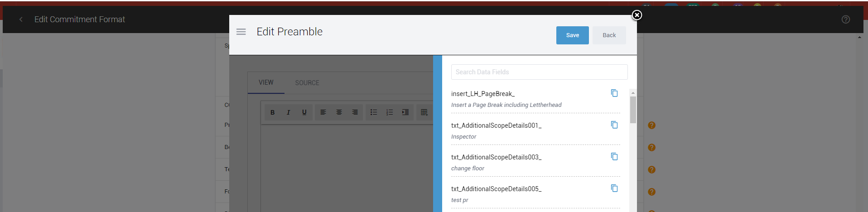Toggle italic formatting in the editor

pyautogui.click(x=288, y=112)
